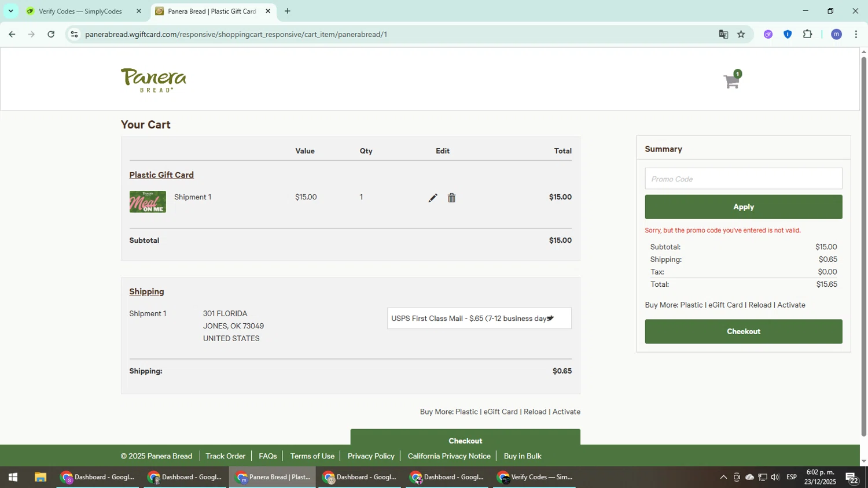Open Terms of Use footer link
Screen dimensions: 868x488
(312, 456)
